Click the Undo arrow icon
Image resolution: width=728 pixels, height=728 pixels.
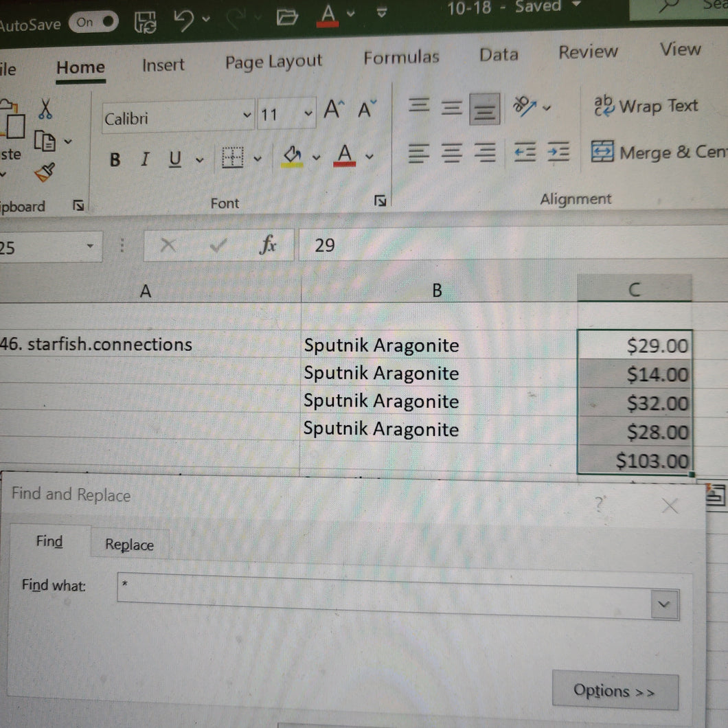[x=183, y=21]
